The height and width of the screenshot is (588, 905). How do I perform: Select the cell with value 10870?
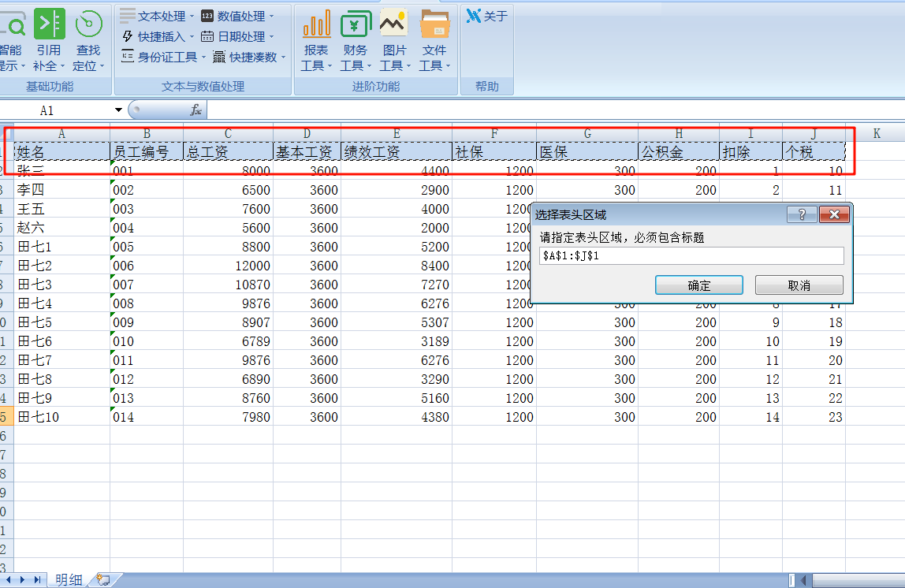[x=228, y=285]
